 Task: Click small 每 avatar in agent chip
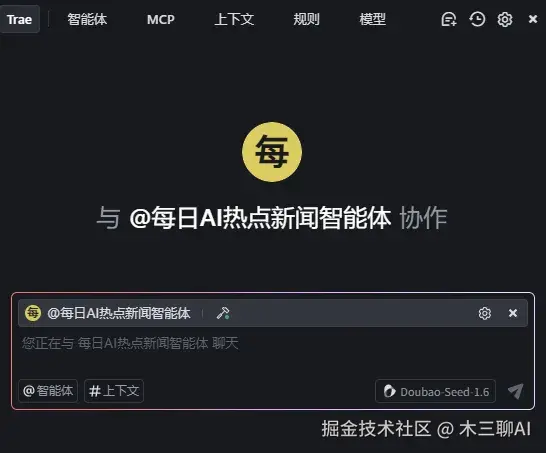pyautogui.click(x=33, y=313)
